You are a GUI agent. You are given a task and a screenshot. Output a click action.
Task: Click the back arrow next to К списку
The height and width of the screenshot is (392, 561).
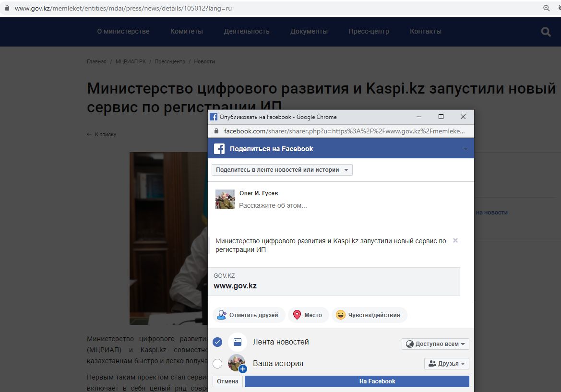89,134
